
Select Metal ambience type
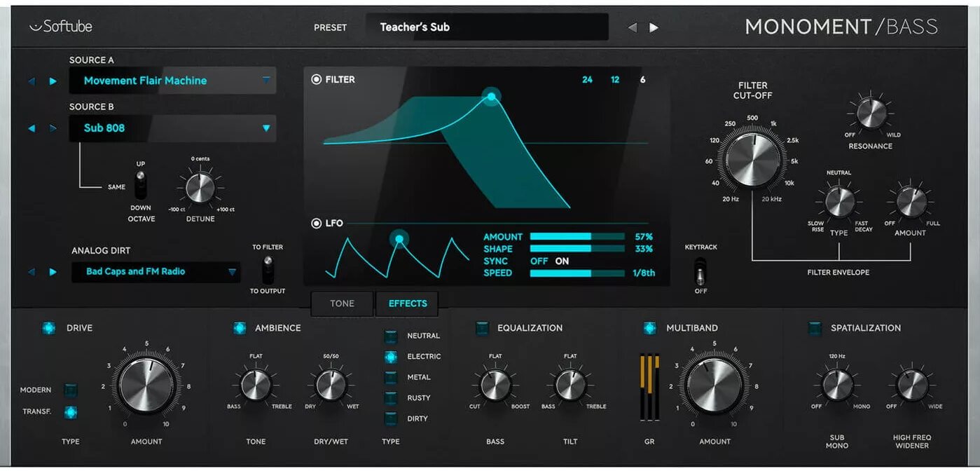(x=391, y=377)
